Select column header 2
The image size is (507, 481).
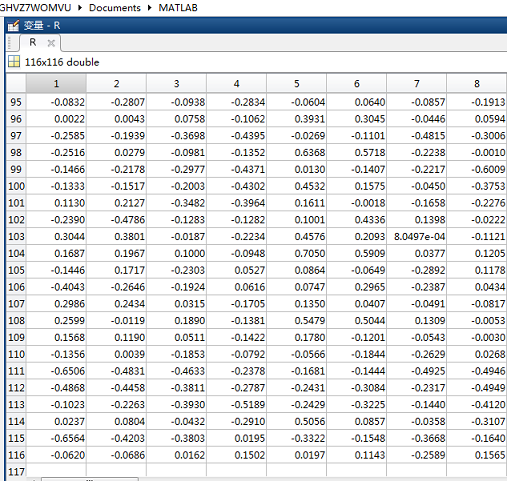coord(116,83)
